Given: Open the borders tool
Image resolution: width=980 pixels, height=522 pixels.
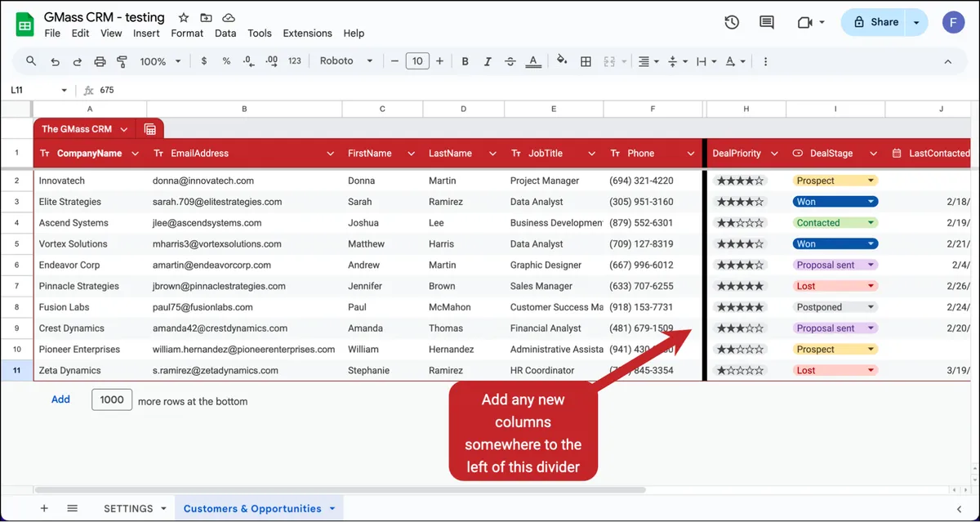Looking at the screenshot, I should [x=586, y=61].
